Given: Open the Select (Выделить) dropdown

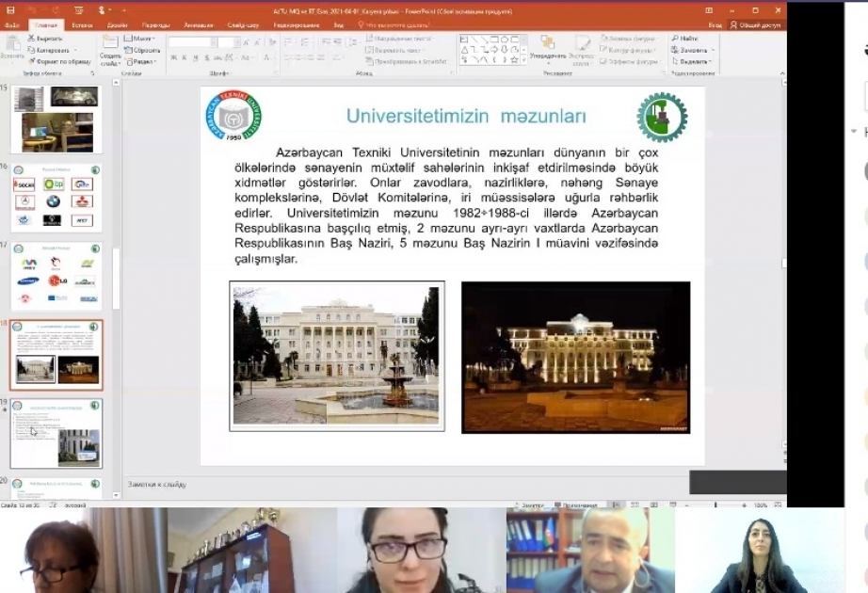Looking at the screenshot, I should pyautogui.click(x=691, y=61).
